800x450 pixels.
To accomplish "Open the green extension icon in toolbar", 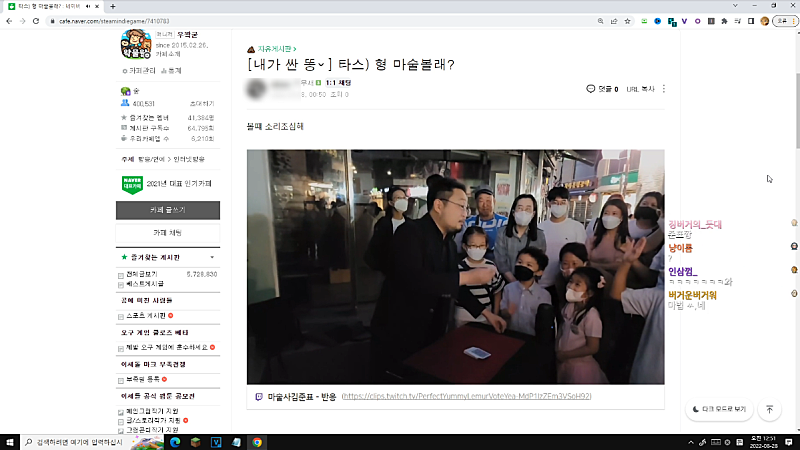I will coord(644,21).
